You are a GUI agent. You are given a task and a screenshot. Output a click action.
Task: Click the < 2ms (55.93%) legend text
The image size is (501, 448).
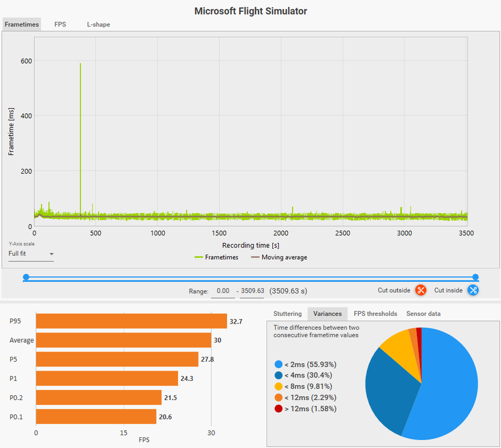tap(310, 365)
